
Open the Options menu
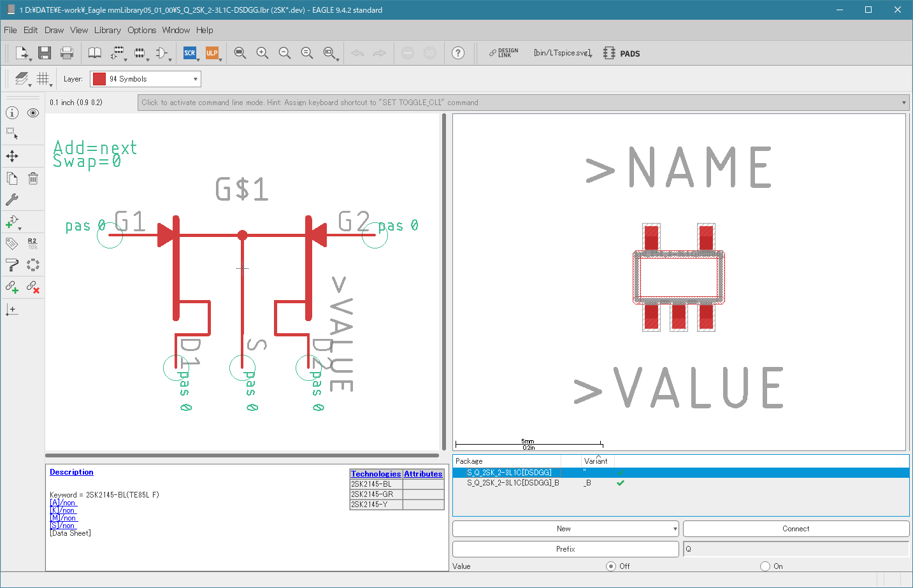pos(141,30)
